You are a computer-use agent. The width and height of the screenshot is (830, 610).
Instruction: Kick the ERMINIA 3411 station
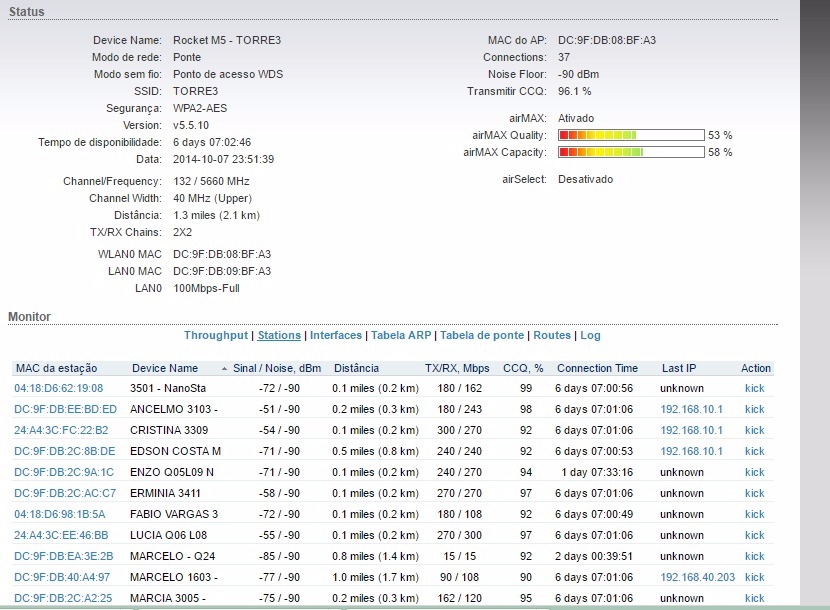click(754, 493)
